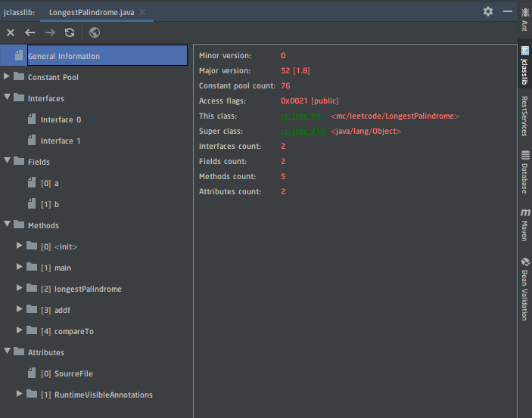
Task: Click the reload toolbar icon
Action: pos(70,33)
